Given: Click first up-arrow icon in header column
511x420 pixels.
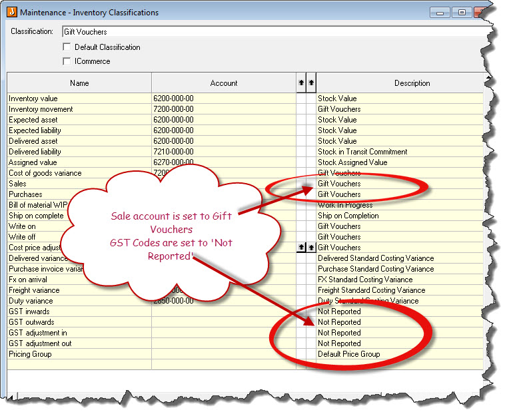Looking at the screenshot, I should coord(301,83).
